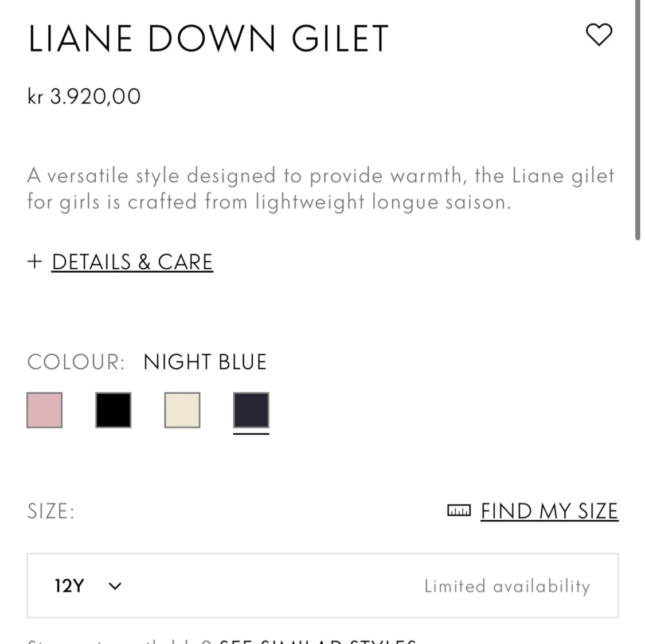Click the plus icon beside Details & Care

click(x=34, y=262)
